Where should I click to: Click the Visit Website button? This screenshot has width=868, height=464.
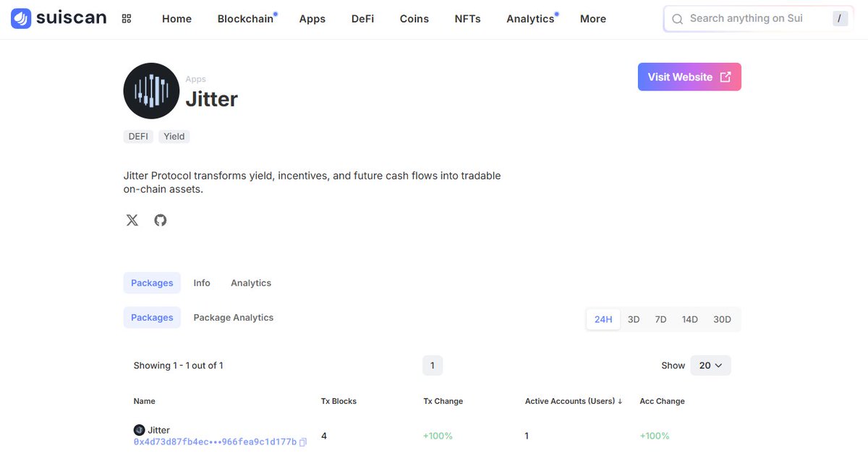click(689, 77)
